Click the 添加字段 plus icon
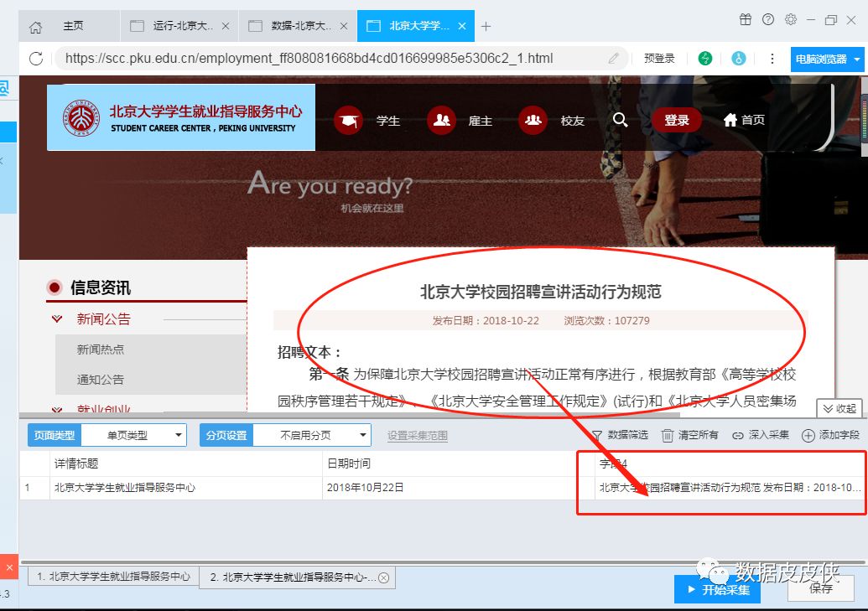This screenshot has height=611, width=868. click(808, 436)
